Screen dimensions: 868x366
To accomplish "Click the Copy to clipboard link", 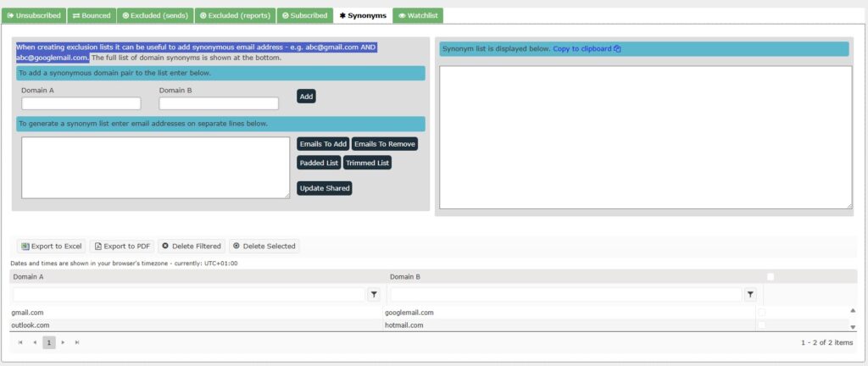I will coord(587,49).
